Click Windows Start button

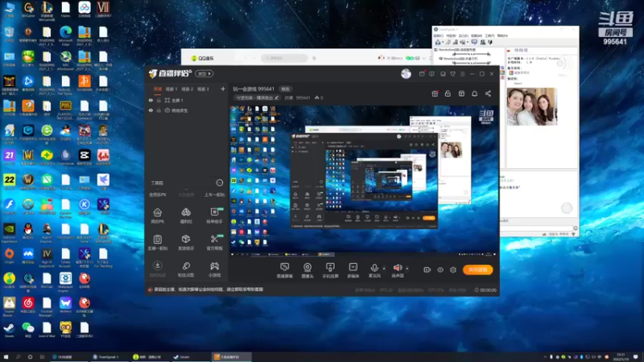pos(6,357)
